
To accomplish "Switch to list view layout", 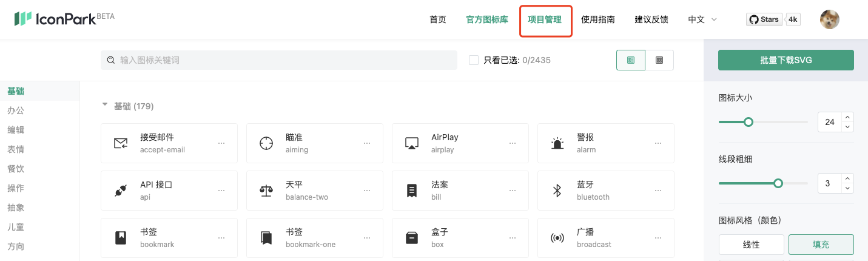I will click(x=631, y=60).
